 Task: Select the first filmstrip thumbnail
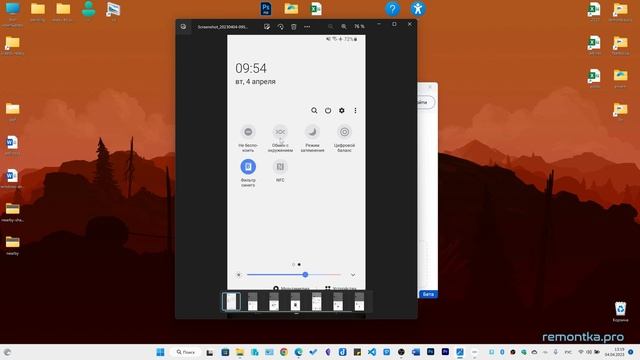[231, 302]
